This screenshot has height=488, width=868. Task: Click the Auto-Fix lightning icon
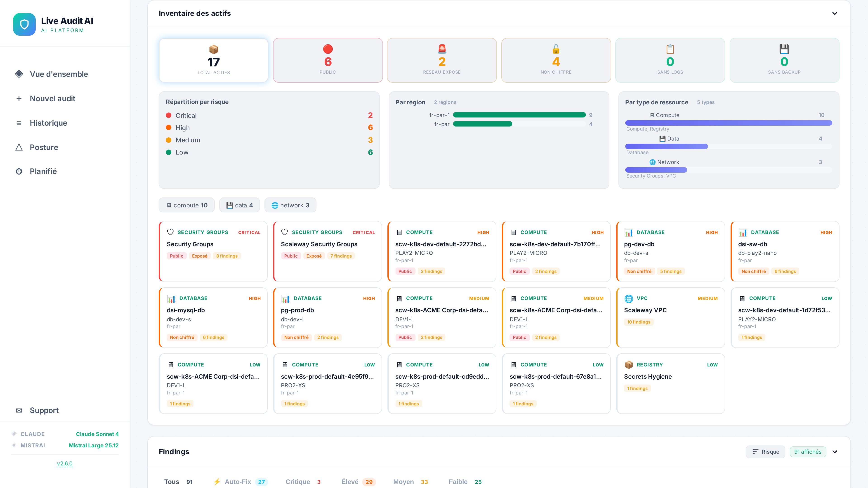click(217, 482)
